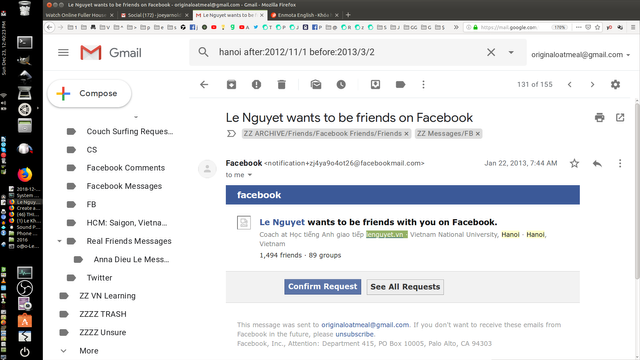Open the Terminal from the dock

click(x=24, y=42)
